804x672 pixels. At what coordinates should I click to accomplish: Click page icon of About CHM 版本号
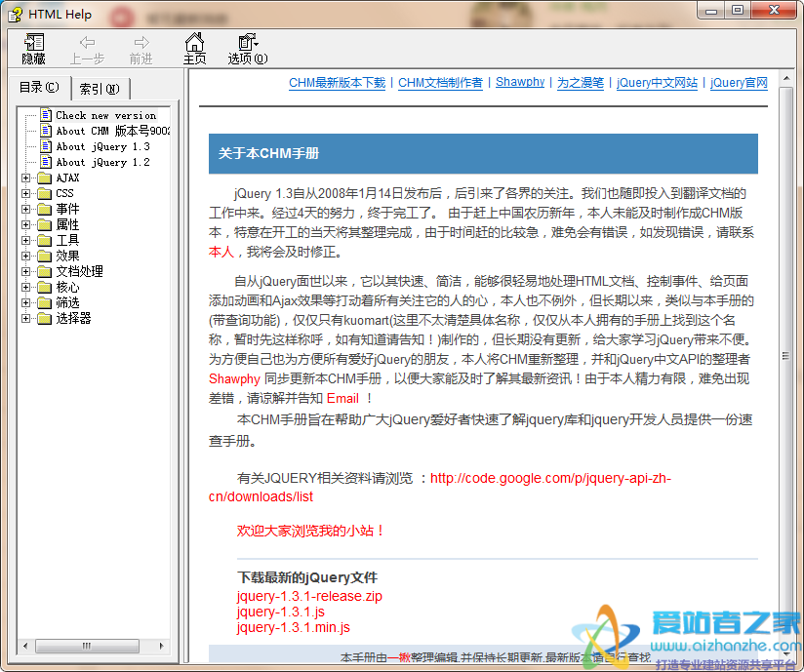pyautogui.click(x=46, y=130)
